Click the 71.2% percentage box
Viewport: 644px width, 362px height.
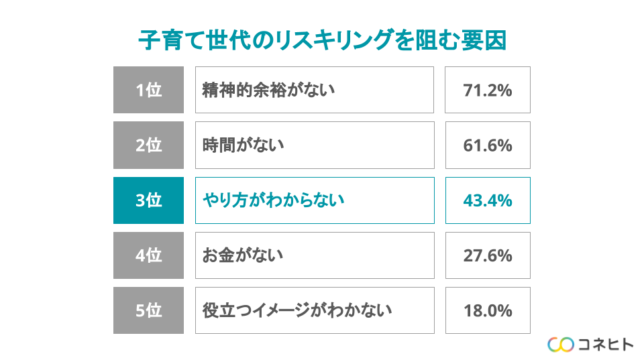[488, 90]
